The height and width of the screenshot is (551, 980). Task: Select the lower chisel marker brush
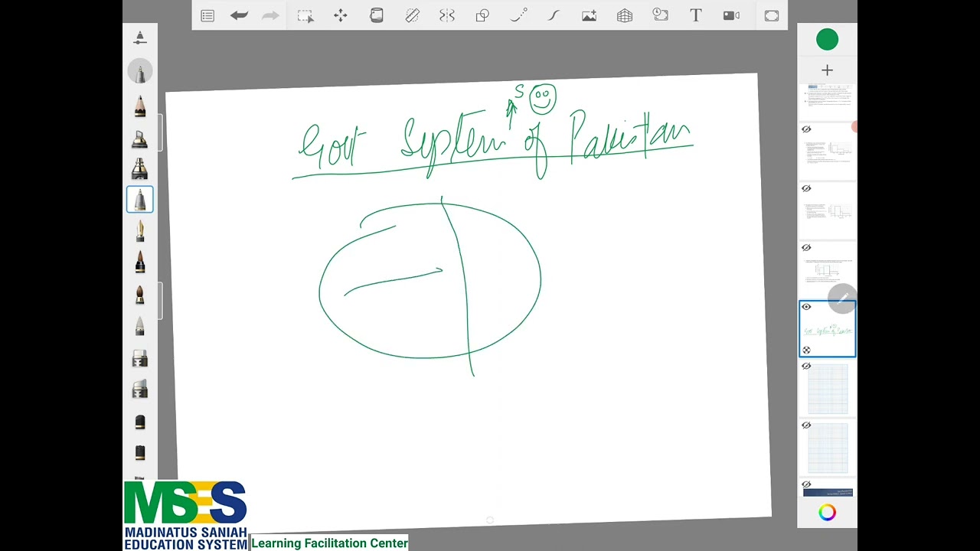pos(140,390)
